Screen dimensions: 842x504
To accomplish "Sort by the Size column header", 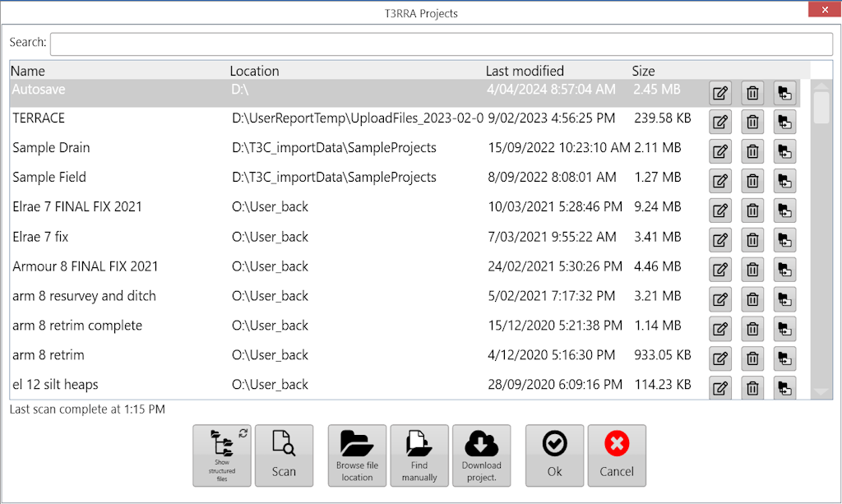I will coord(643,71).
